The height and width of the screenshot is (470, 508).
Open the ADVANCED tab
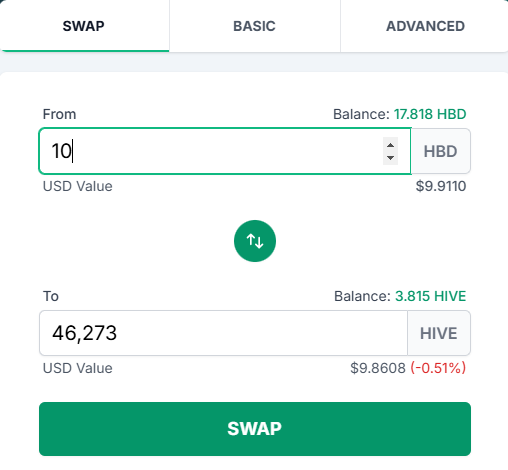[425, 26]
